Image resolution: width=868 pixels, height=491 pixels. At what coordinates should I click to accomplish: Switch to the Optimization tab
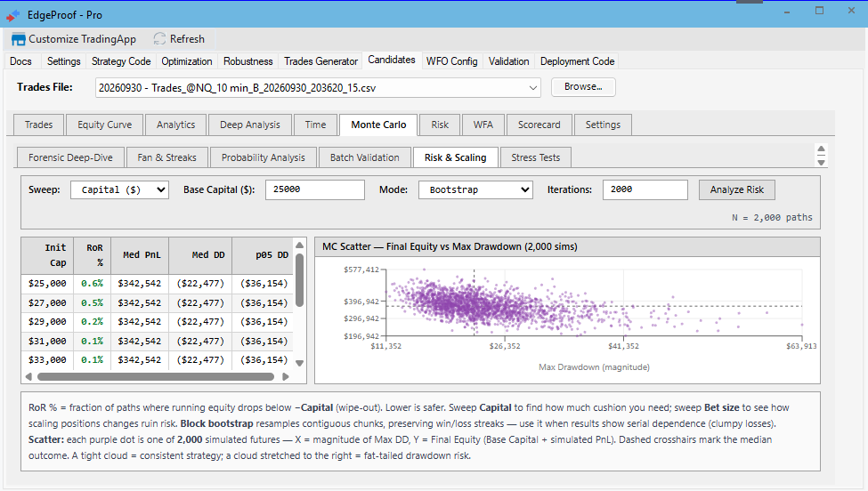(x=187, y=61)
